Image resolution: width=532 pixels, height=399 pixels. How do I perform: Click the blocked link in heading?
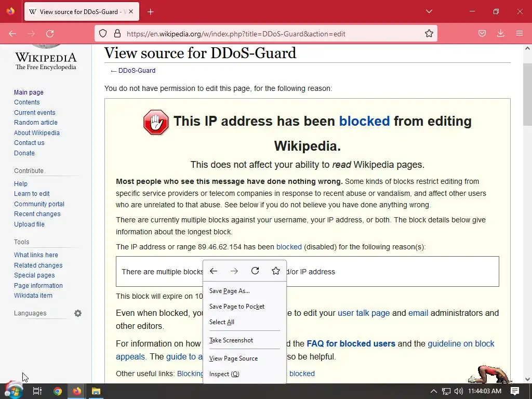click(x=364, y=121)
